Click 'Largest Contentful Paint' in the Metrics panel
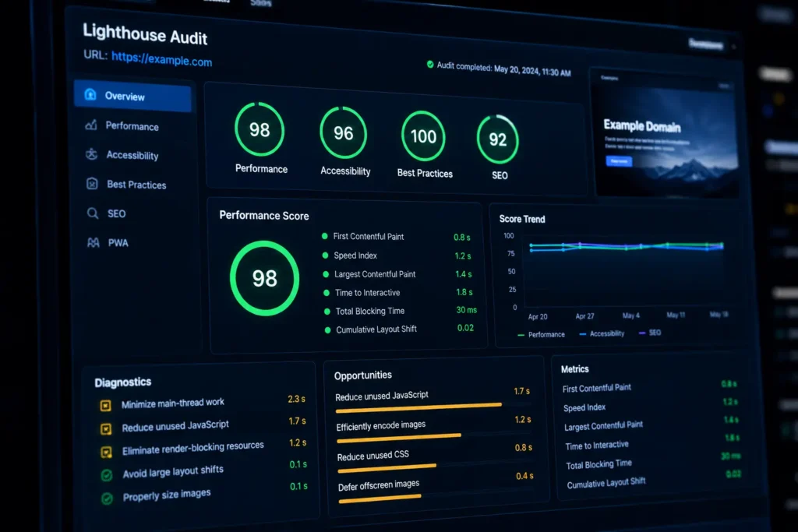The width and height of the screenshot is (798, 532). pos(603,426)
